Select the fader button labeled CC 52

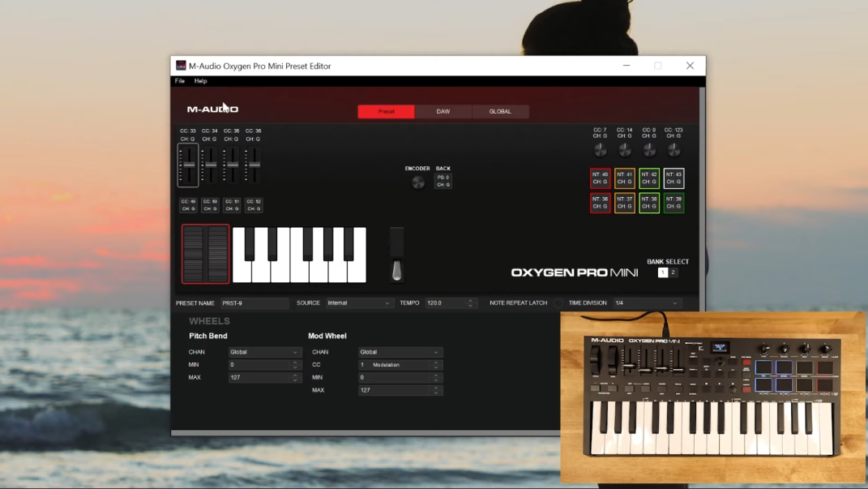coord(254,205)
